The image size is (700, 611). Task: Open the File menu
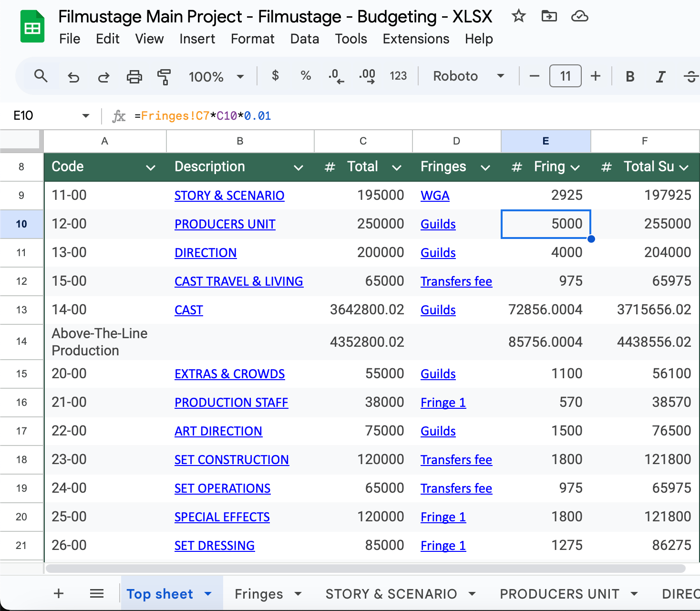[70, 39]
